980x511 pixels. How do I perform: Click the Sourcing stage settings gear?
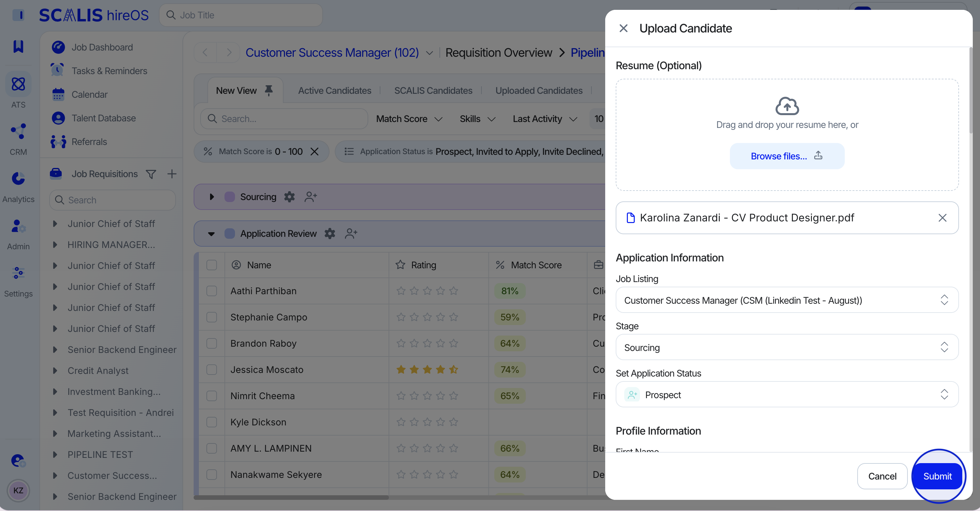[289, 197]
